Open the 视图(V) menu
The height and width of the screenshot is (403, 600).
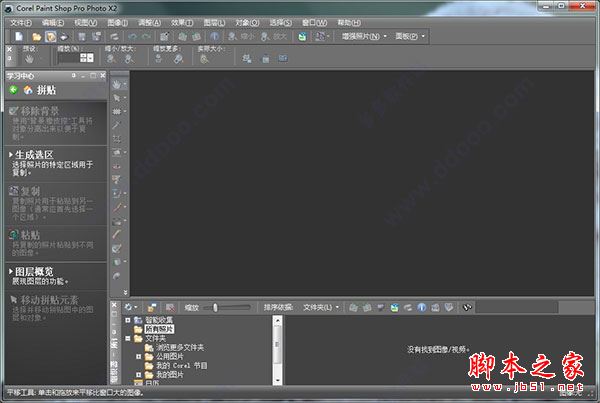coord(86,23)
